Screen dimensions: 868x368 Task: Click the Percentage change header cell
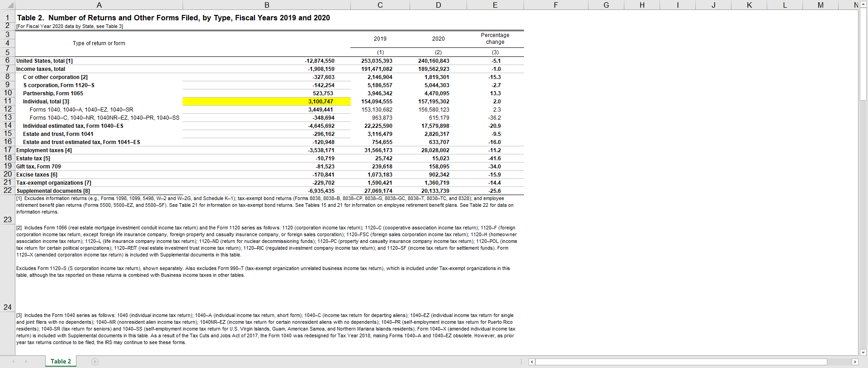tap(495, 39)
